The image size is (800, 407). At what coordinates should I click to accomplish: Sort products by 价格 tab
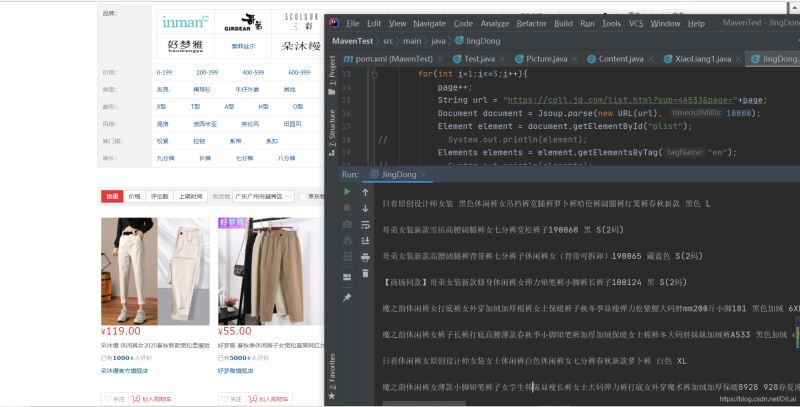click(134, 196)
